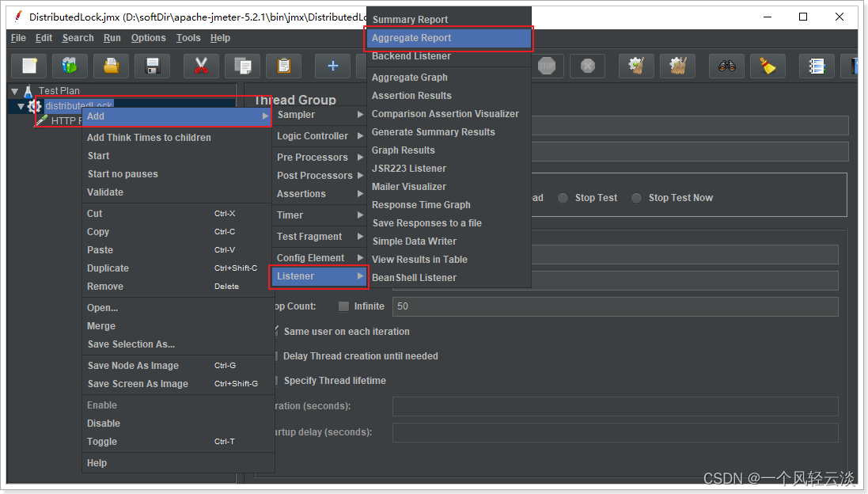This screenshot has width=868, height=494.
Task: Click Add in the context menu
Action: pos(176,116)
